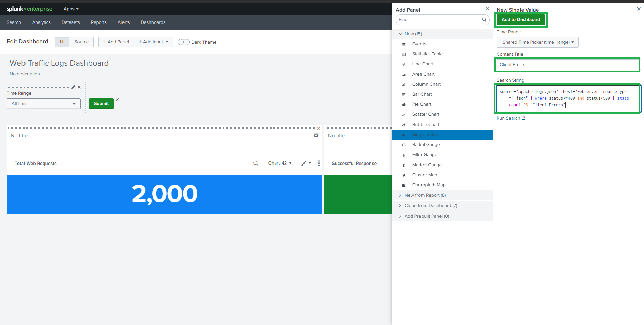Click the first panel's No title heading
Screen dimensions: 644x325
[x=19, y=136]
